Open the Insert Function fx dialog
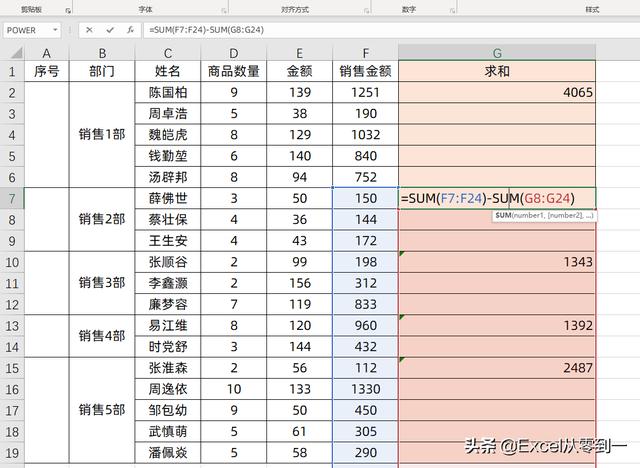640x468 pixels. tap(130, 30)
